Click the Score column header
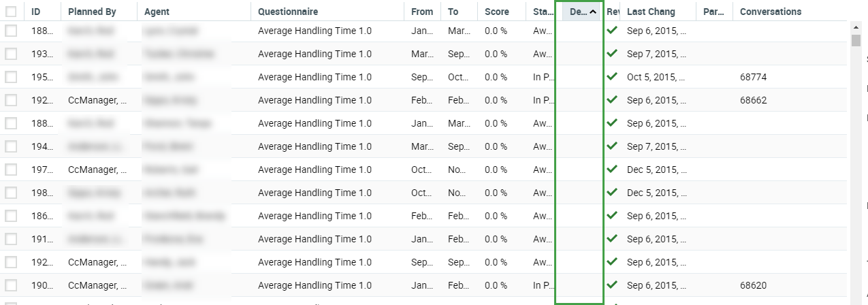Viewport: 868px width, 305px height. [x=496, y=12]
